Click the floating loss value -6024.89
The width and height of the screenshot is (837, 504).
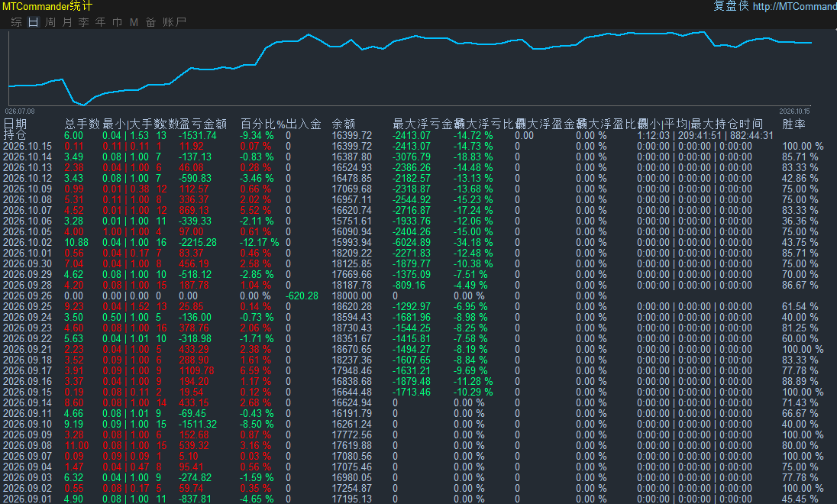tap(412, 242)
